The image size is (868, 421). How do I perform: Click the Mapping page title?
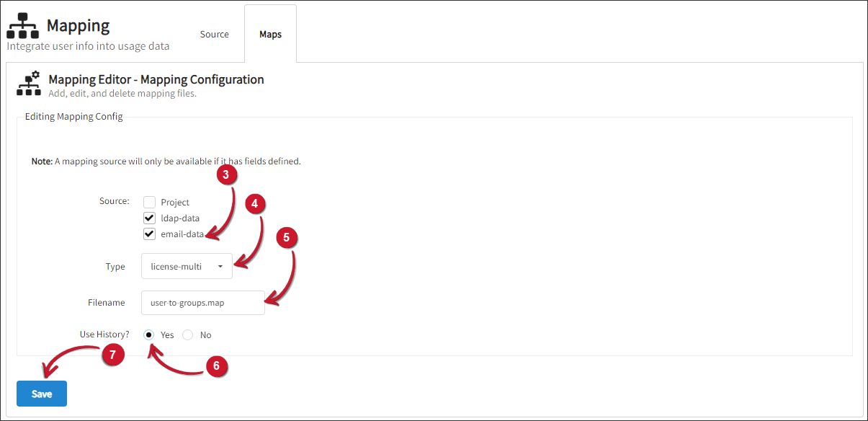[x=79, y=26]
